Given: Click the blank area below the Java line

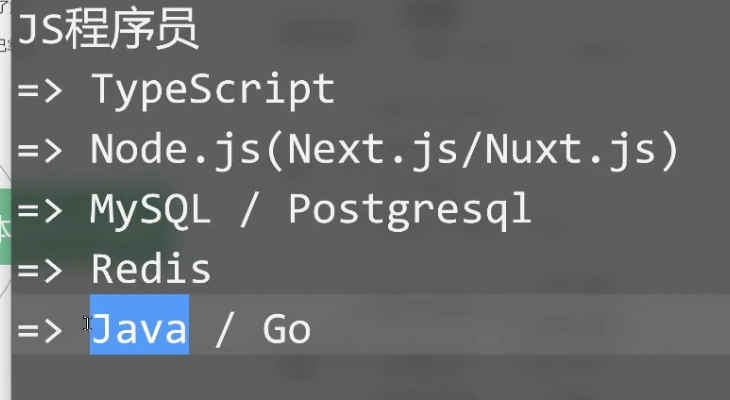Looking at the screenshot, I should [x=370, y=377].
